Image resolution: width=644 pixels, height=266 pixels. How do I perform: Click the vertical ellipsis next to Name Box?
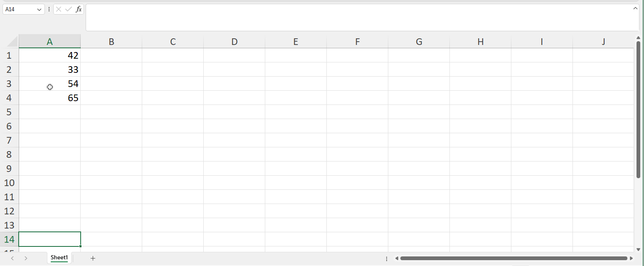point(49,9)
